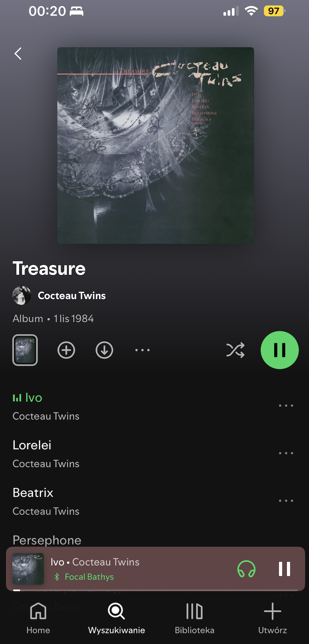Go to the Home tab
The image size is (309, 644).
[x=38, y=618]
